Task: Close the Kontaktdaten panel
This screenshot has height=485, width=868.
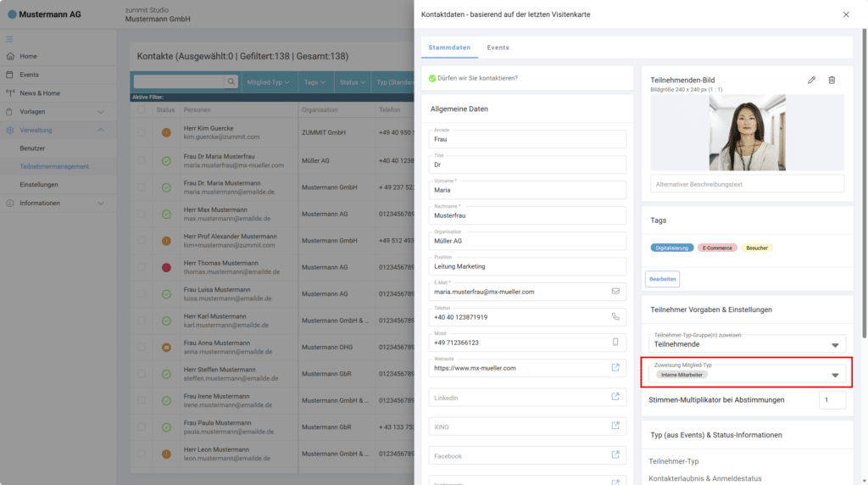Action: tap(845, 14)
